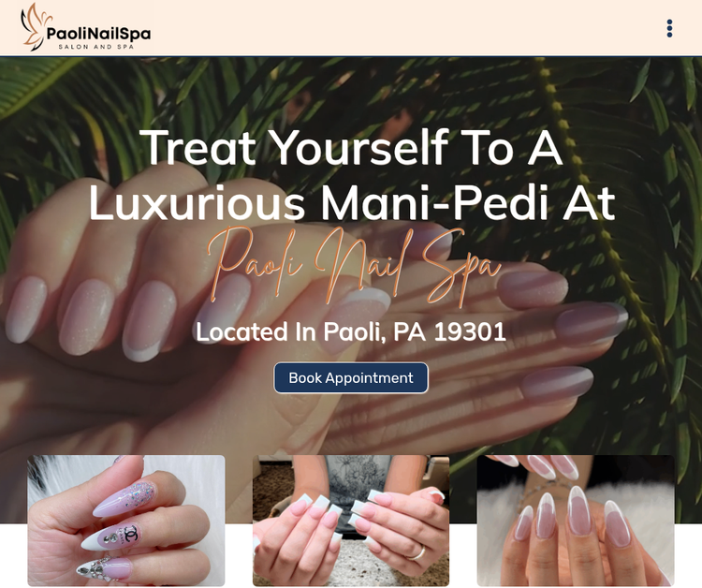Click the PaoliNailSpa logo text
Screen dimensions: 702x588
pyautogui.click(x=98, y=34)
